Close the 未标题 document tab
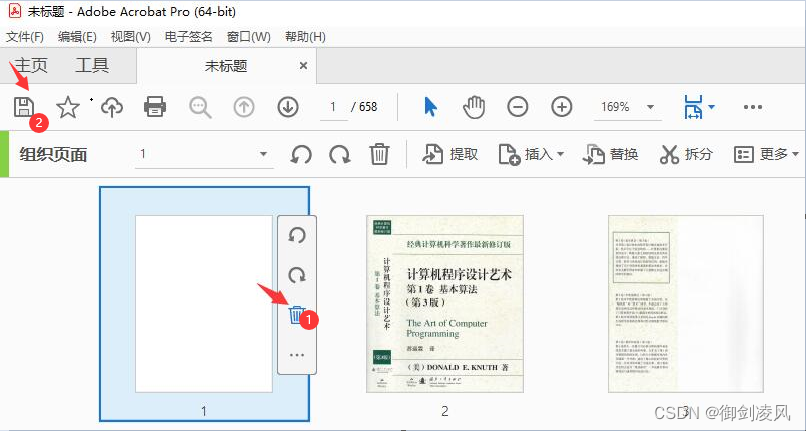The image size is (806, 431). [303, 66]
